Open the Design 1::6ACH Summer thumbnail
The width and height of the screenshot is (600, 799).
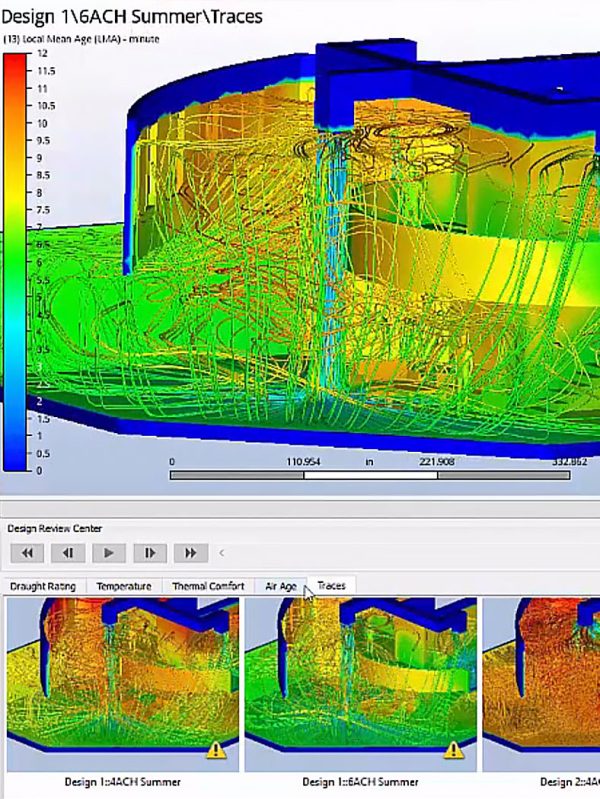point(360,682)
